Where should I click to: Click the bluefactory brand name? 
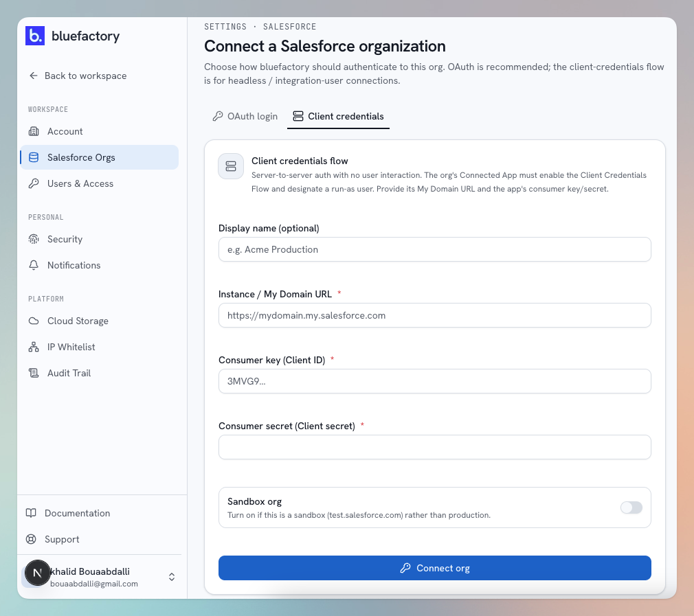tap(85, 36)
